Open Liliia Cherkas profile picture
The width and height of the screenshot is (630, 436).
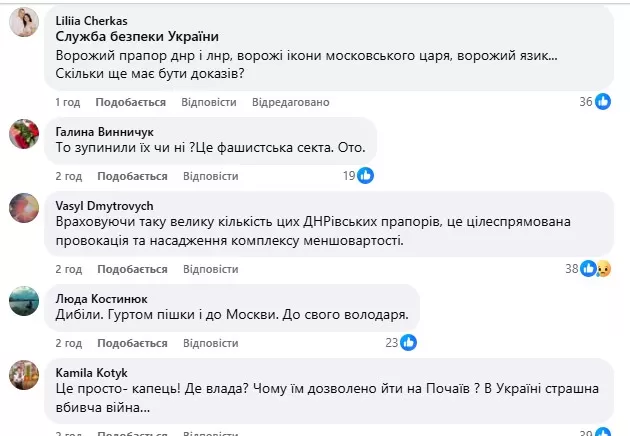pos(24,22)
